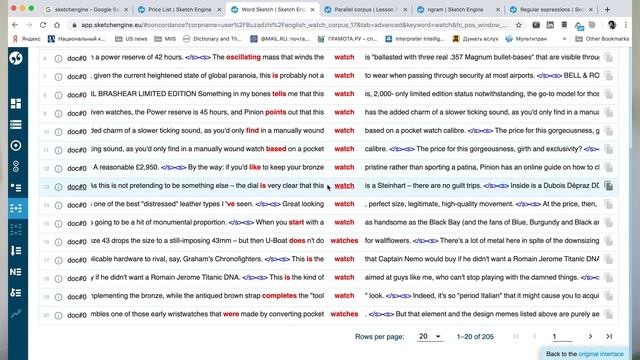This screenshot has height=360, width=640.
Task: Open 'US news' bookmarks folder
Action: pos(131,39)
